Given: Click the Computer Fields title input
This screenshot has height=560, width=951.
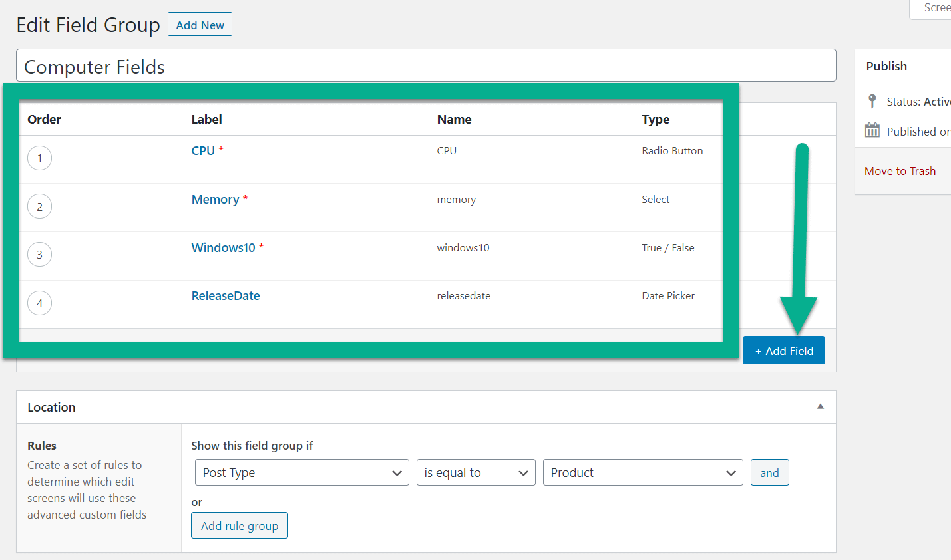Looking at the screenshot, I should (x=426, y=65).
